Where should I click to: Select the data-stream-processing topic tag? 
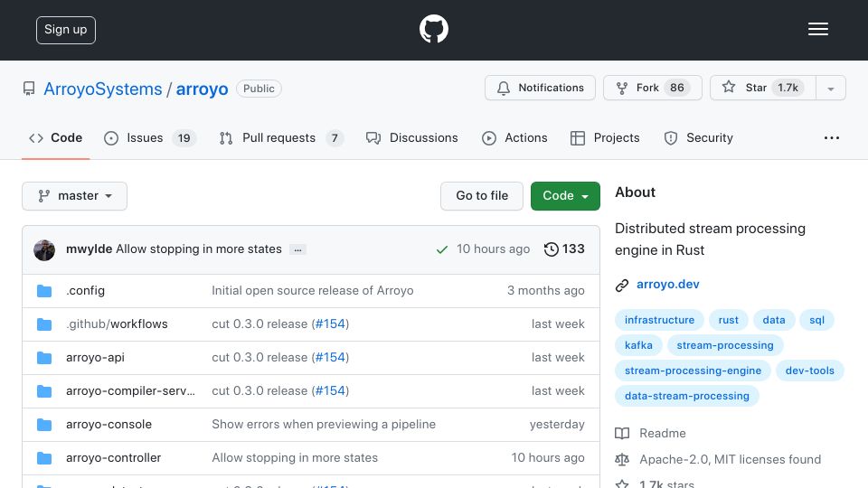(687, 396)
